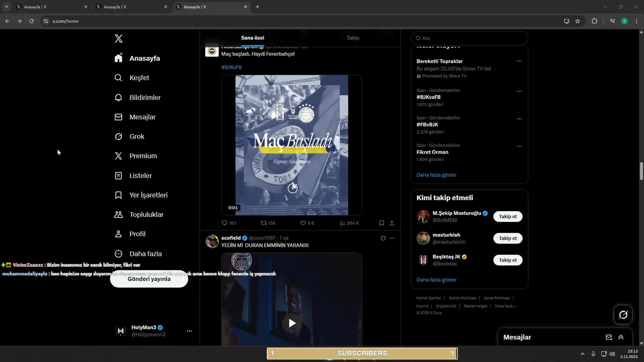Open Premium from sidebar
This screenshot has width=644, height=362.
point(136,156)
